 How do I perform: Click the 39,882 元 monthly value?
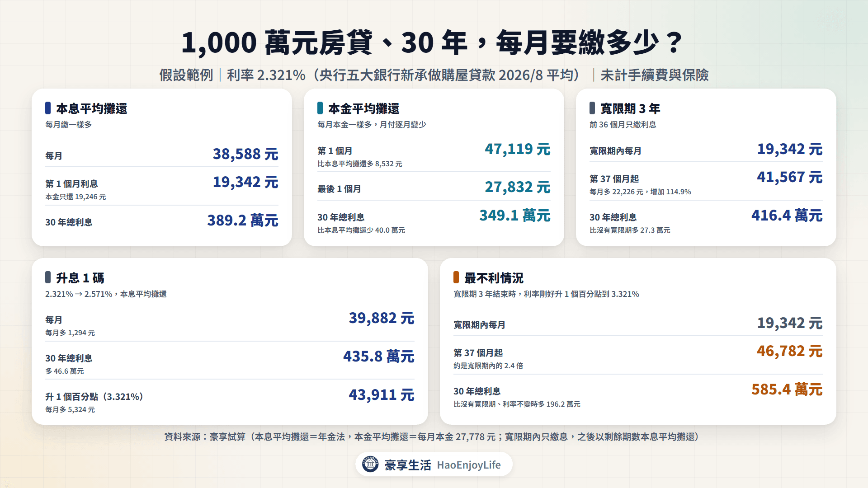pos(382,318)
